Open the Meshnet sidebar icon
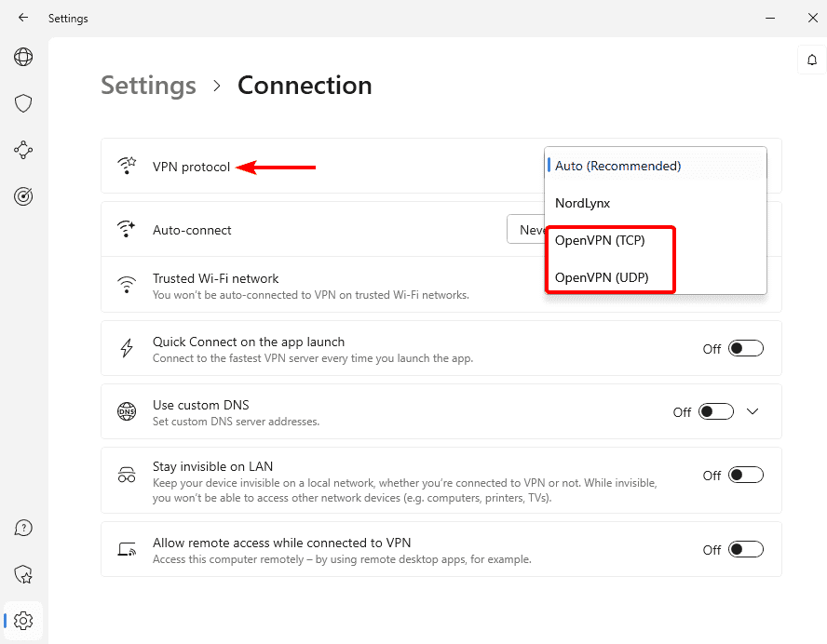 [x=23, y=150]
